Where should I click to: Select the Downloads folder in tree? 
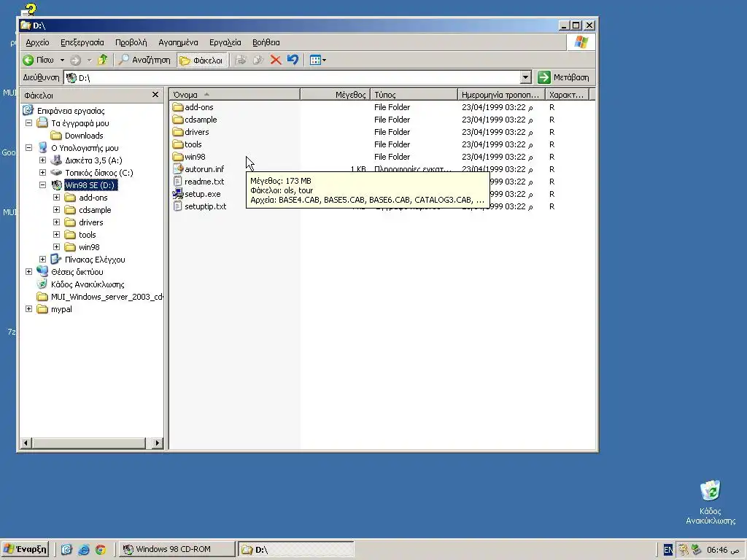pyautogui.click(x=84, y=136)
